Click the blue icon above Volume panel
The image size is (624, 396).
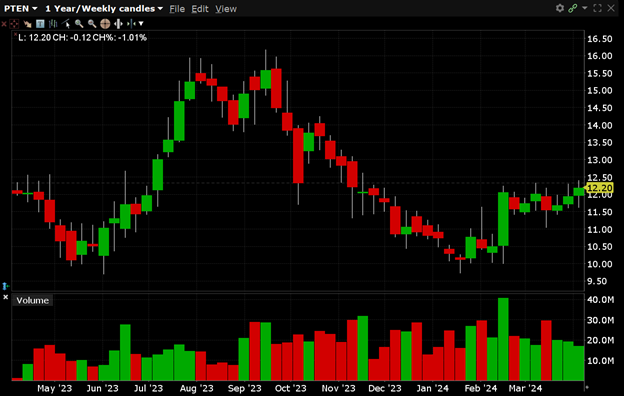(x=5, y=286)
